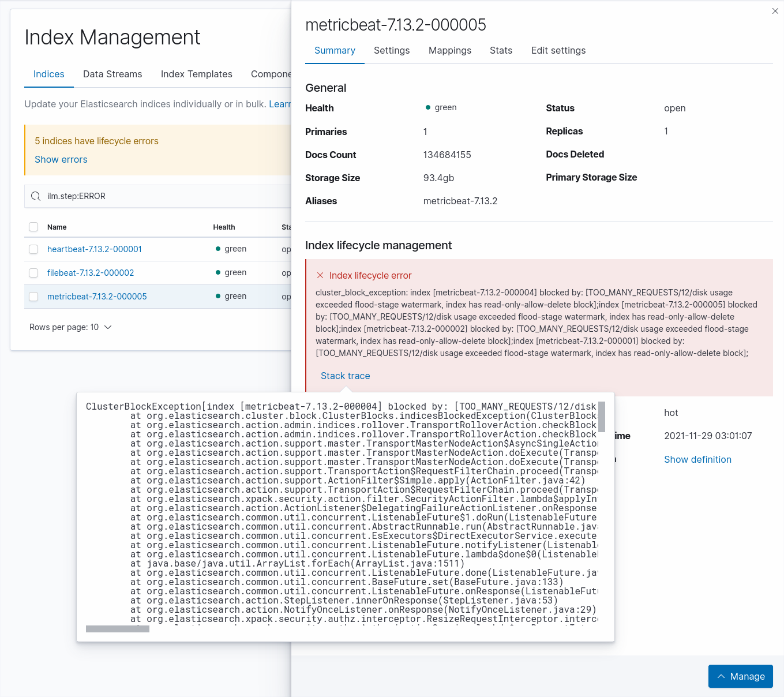Check the metricbeat-7.13.2-000005 row checkbox
This screenshot has width=784, height=697.
tap(33, 297)
